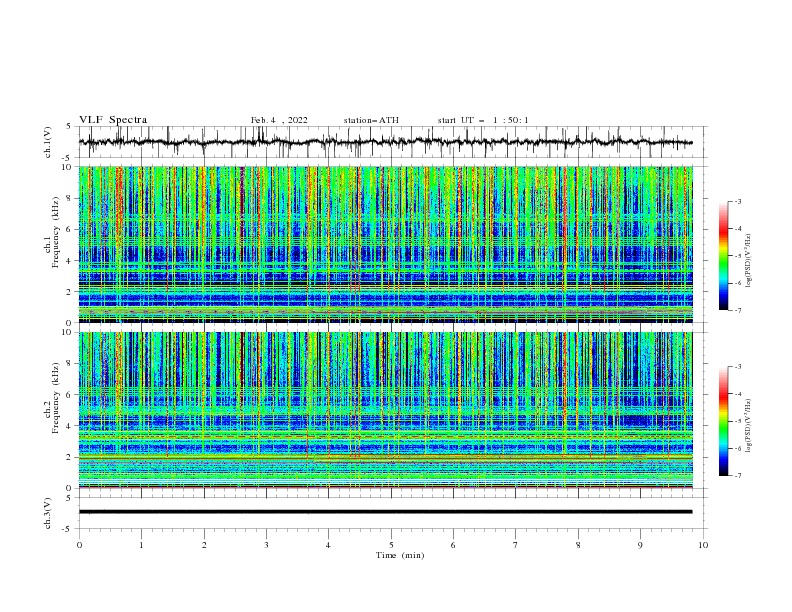Click time axis tick label "5"
The width and height of the screenshot is (792, 612).
coord(391,545)
